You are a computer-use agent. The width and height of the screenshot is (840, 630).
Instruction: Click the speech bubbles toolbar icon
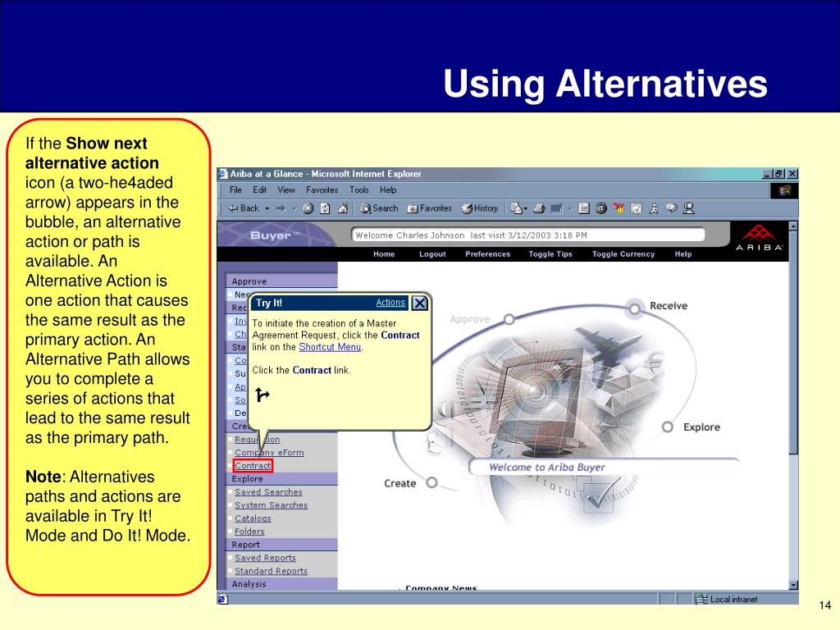click(671, 208)
